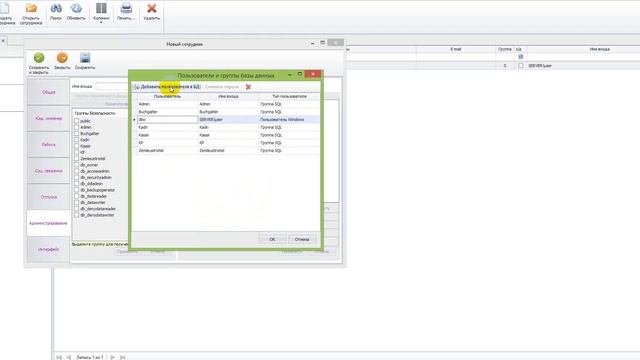Screen dimensions: 640x360
Task: Go to next record in navigator
Action: (113, 357)
